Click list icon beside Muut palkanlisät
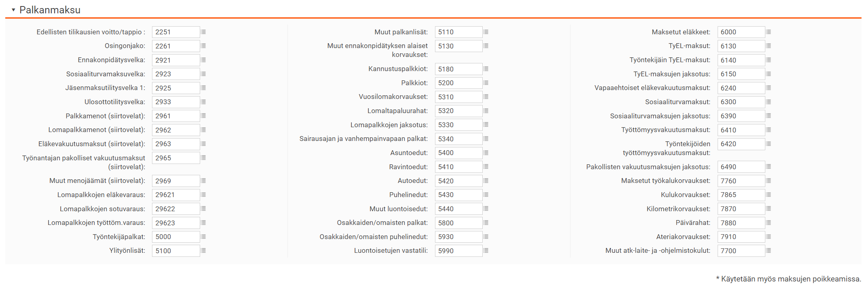 point(486,32)
